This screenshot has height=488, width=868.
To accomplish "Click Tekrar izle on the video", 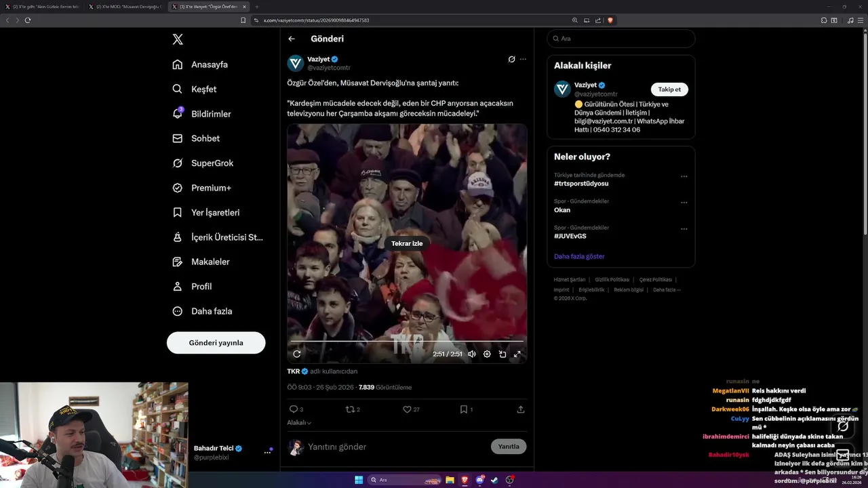I will click(407, 243).
